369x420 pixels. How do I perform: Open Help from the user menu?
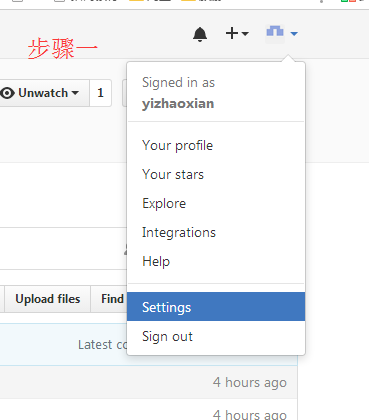click(x=216, y=262)
